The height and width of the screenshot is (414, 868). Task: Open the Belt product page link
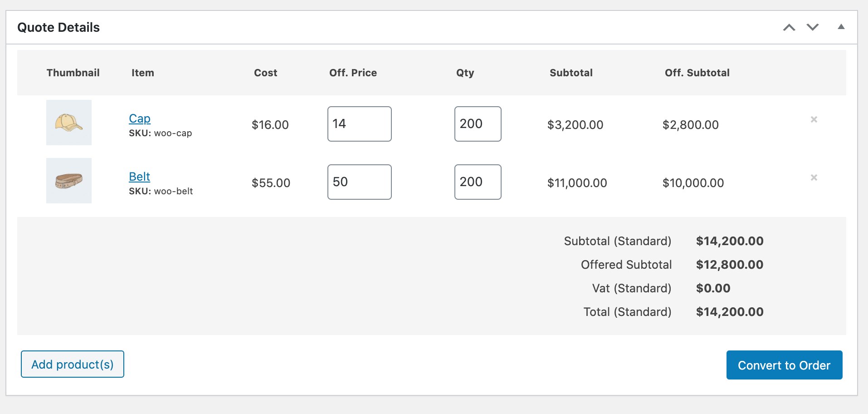(x=139, y=176)
